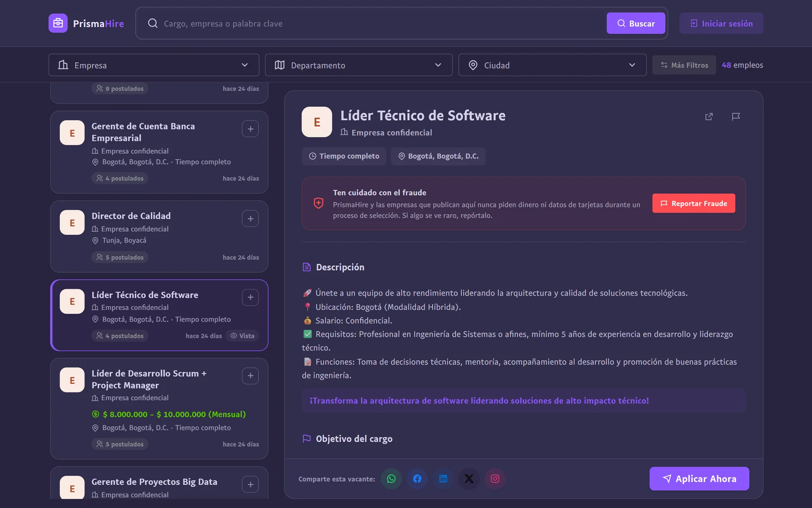Image resolution: width=812 pixels, height=508 pixels.
Task: Click 'Ten cuidado con el fraude' title
Action: click(379, 193)
